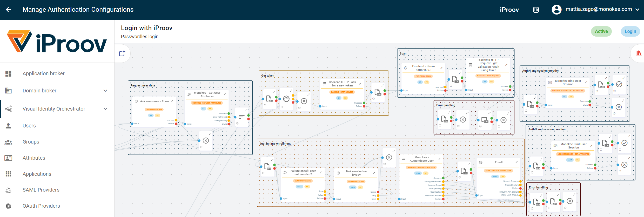Click the True output port on Failure check node
This screenshot has height=217, width=644.
click(325, 192)
